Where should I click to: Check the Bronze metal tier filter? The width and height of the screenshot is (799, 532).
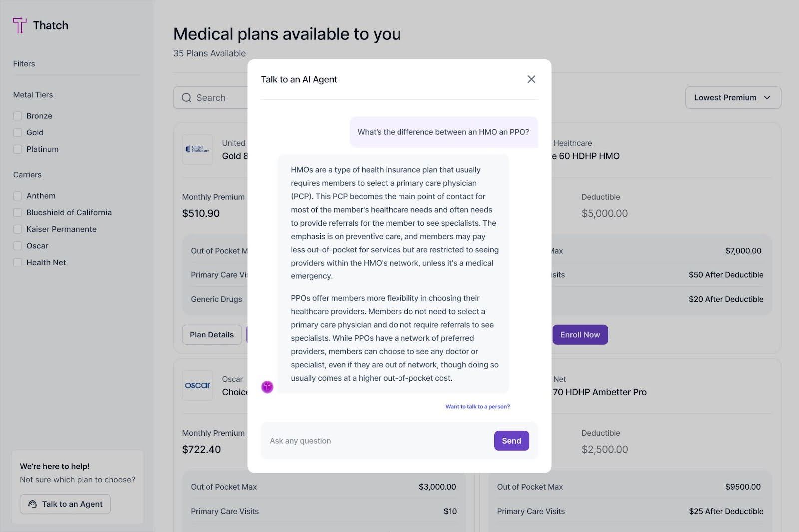[18, 115]
